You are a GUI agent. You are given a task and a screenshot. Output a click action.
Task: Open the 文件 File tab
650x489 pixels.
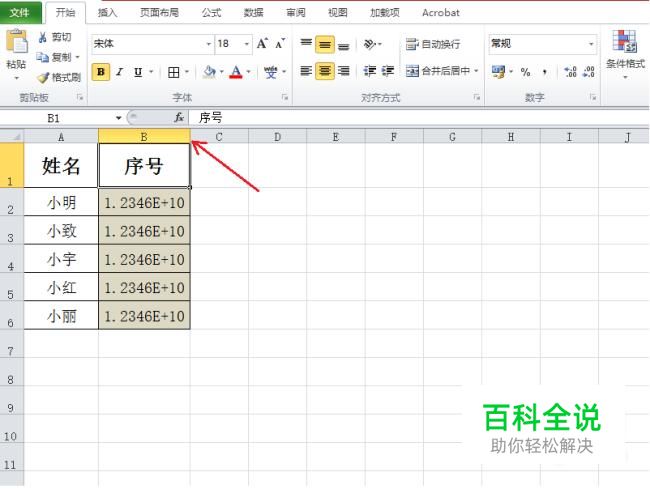click(19, 12)
